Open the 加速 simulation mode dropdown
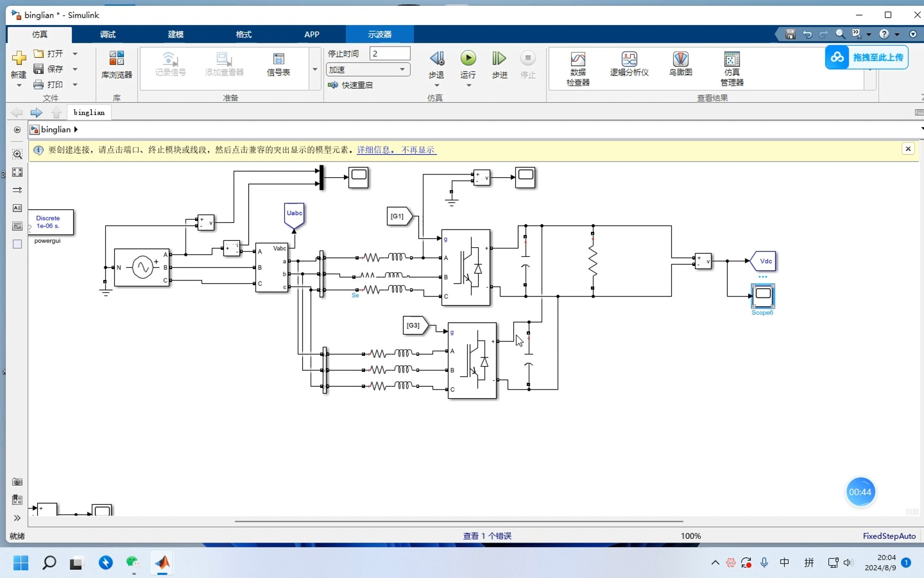The height and width of the screenshot is (578, 924). click(368, 70)
